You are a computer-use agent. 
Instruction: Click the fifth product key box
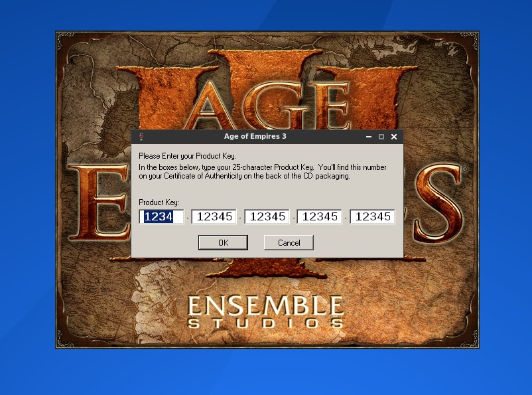(373, 216)
